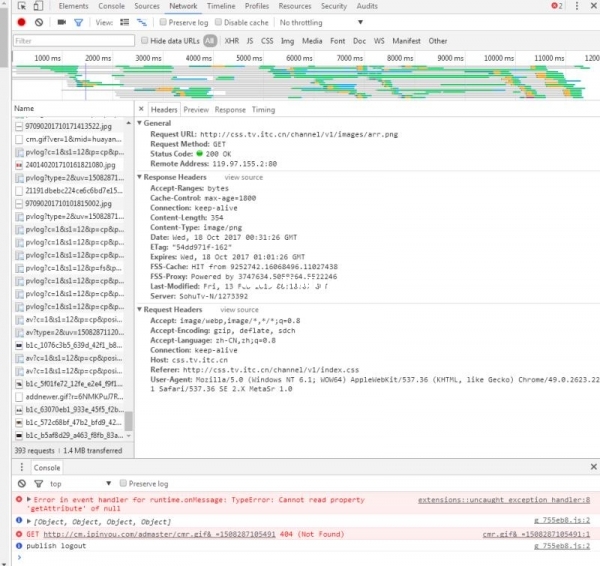This screenshot has height=566, width=600.
Task: Switch to Sources panel tab
Action: (x=147, y=6)
